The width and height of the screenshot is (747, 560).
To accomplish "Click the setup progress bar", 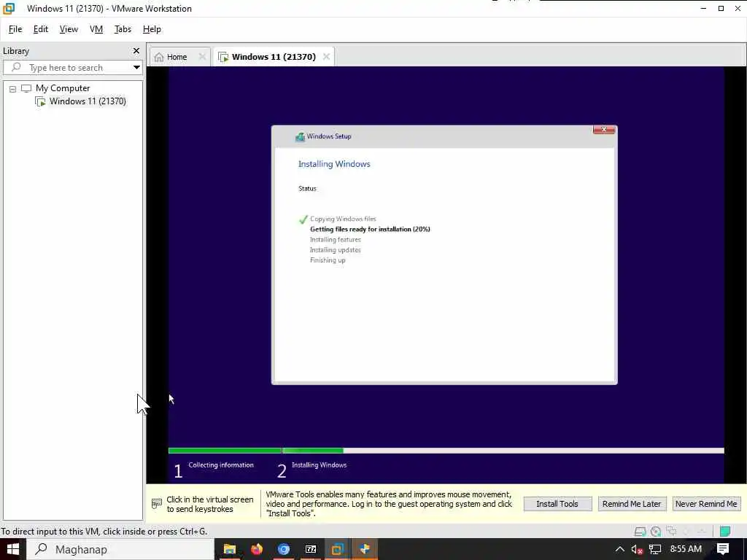I will (446, 451).
